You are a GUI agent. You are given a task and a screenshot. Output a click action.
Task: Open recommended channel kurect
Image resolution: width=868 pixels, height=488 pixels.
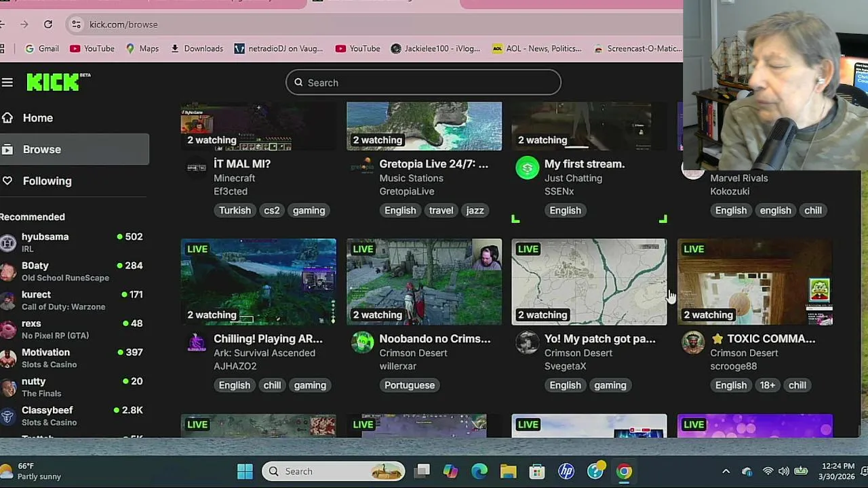pyautogui.click(x=71, y=300)
